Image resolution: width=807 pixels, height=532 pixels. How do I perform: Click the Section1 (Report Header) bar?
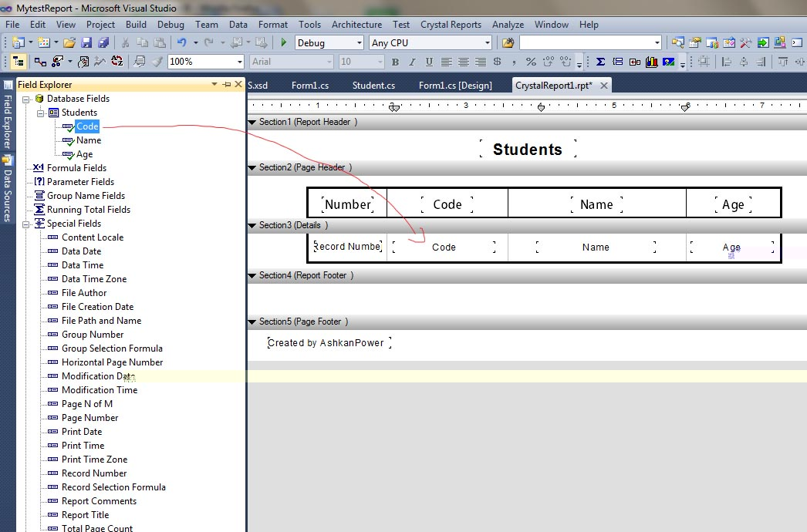[x=527, y=122]
